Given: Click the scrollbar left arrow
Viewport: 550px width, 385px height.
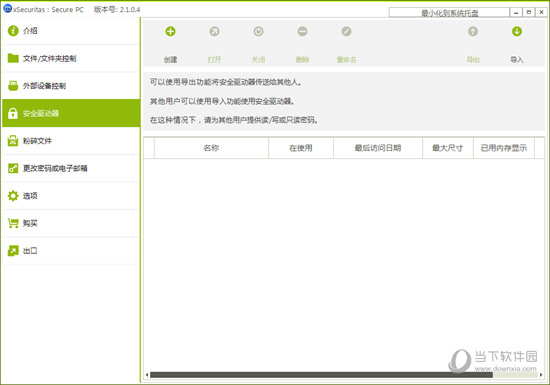Looking at the screenshot, I should coord(147,375).
